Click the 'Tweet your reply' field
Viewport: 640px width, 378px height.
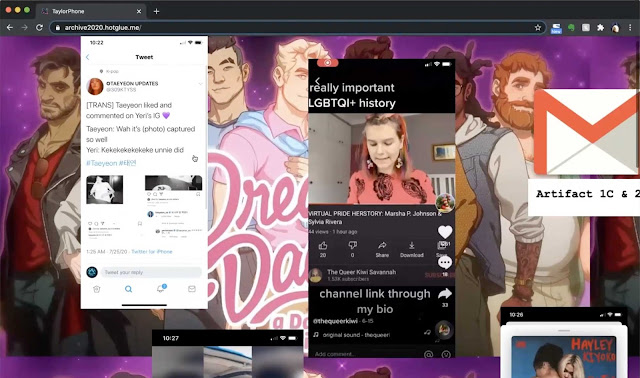pos(151,272)
